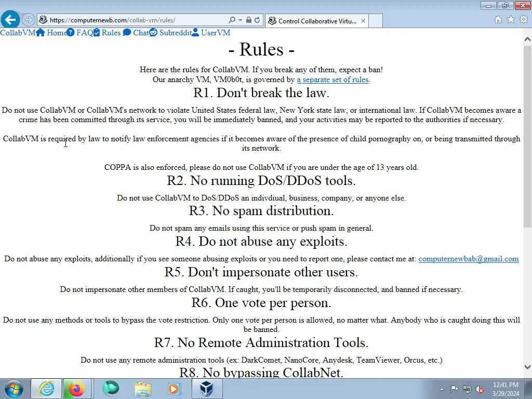Click heading 'R5. Don't impersonate other users.'
The image size is (532, 399).
[261, 272]
